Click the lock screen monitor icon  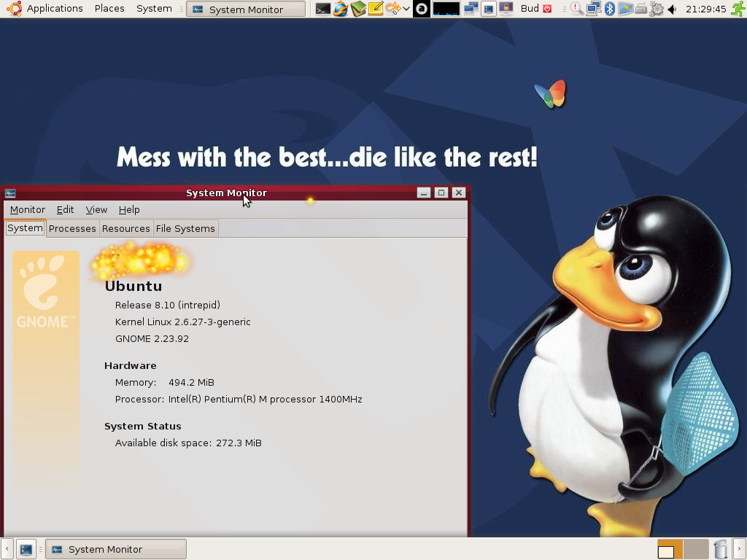tap(506, 9)
